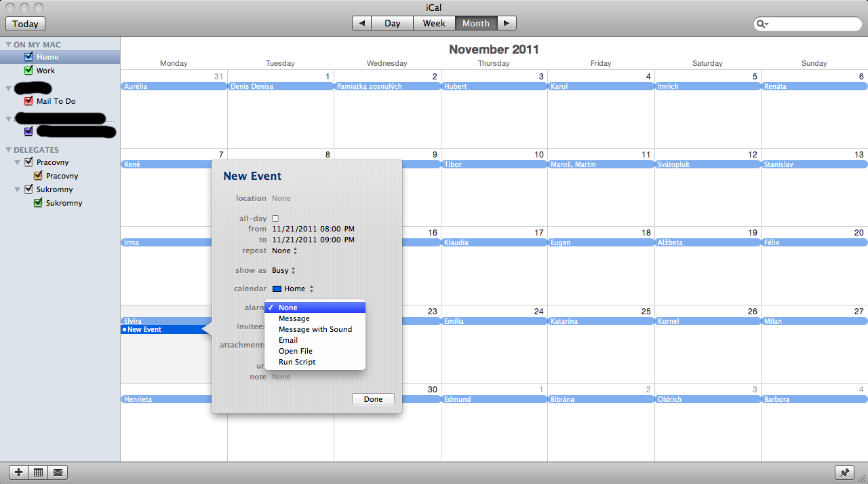Screen dimensions: 868x484
Task: Choose Run Script alarm option
Action: (x=315, y=362)
